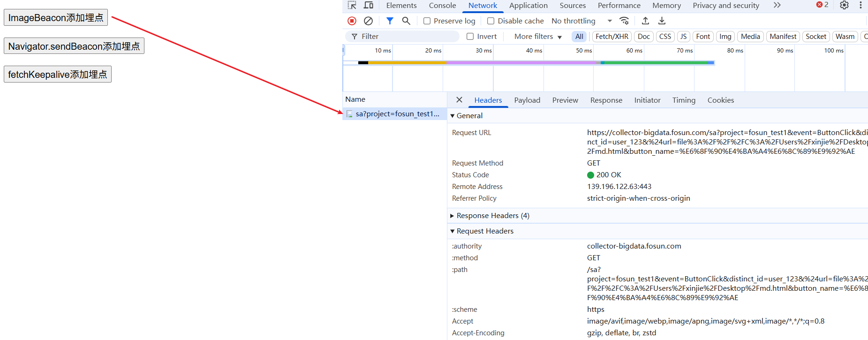
Task: Switch to the Payload tab
Action: point(527,100)
